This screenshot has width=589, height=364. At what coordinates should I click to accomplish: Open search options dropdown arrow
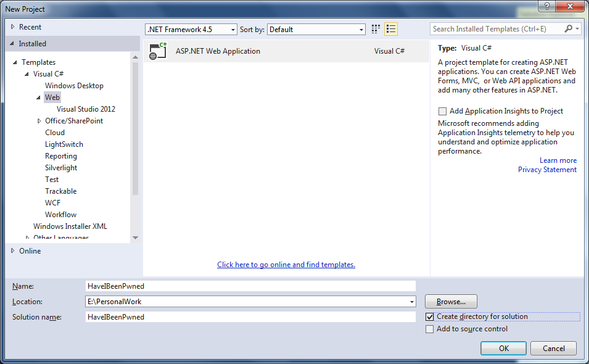coord(577,28)
